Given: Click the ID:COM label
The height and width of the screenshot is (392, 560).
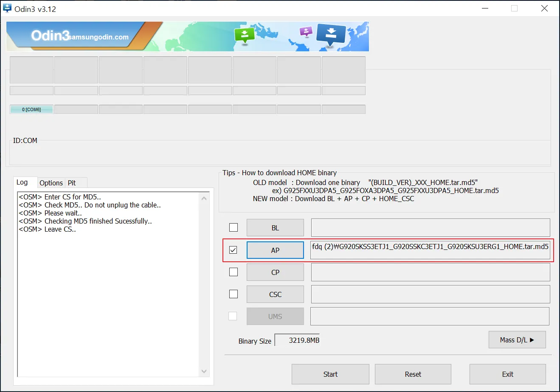Looking at the screenshot, I should [25, 140].
